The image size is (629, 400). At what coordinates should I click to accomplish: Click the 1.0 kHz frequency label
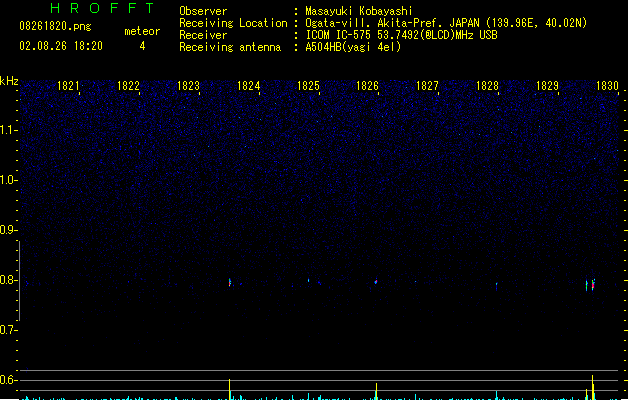8,180
